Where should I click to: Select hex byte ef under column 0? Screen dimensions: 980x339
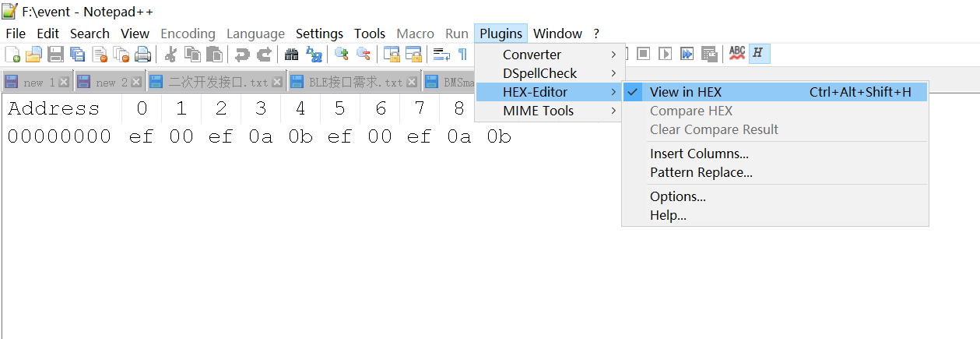click(x=141, y=137)
